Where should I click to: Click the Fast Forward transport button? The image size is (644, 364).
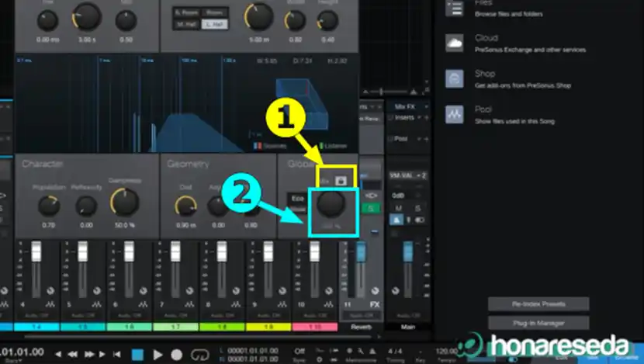(88, 354)
